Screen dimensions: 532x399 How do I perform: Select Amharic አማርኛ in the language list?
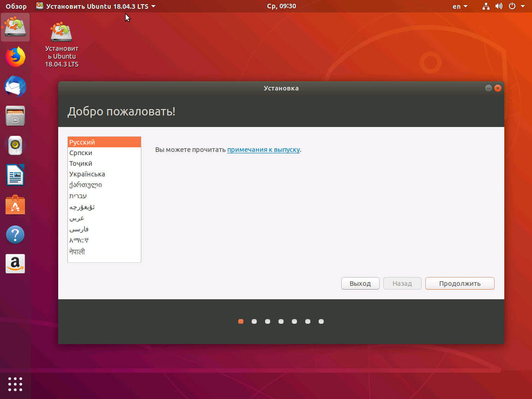(x=104, y=240)
